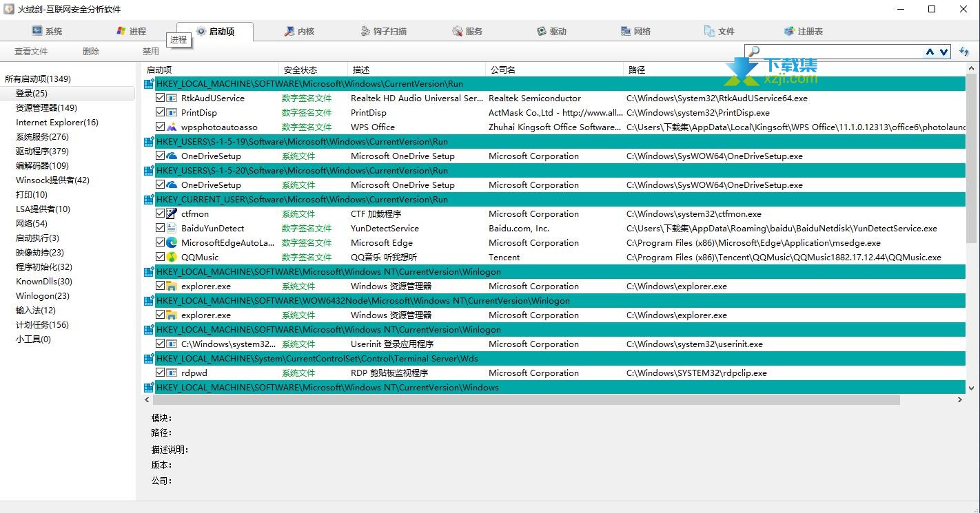Click registry icon of HKEY_USERS\S-1-5-20 group

149,170
